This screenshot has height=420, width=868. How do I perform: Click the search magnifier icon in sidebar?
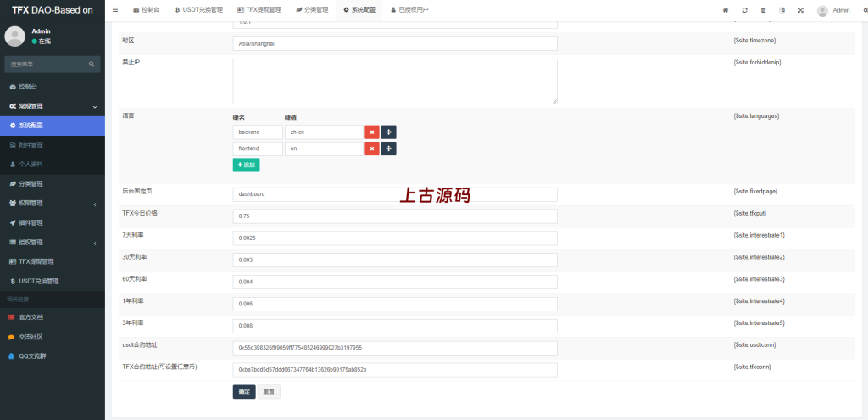92,64
